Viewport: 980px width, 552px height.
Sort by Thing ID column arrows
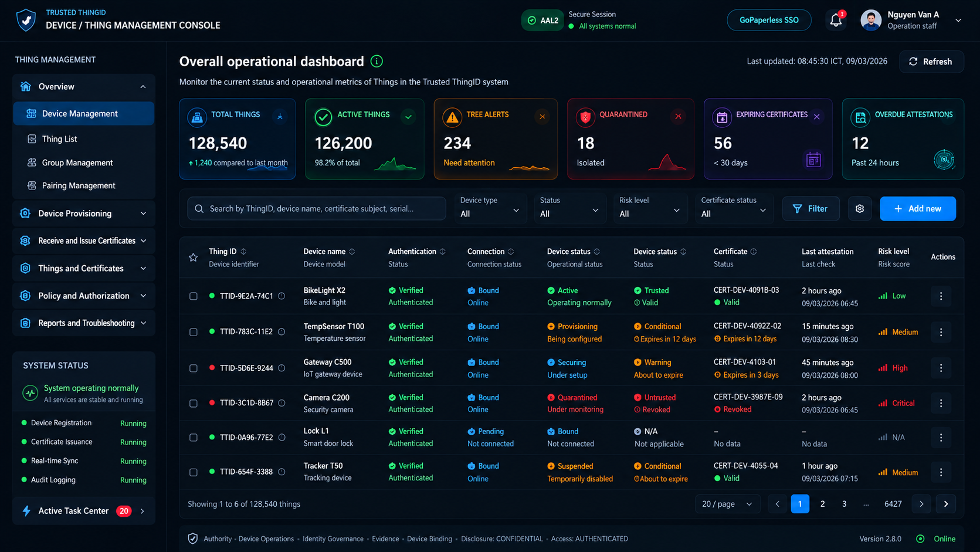point(243,252)
